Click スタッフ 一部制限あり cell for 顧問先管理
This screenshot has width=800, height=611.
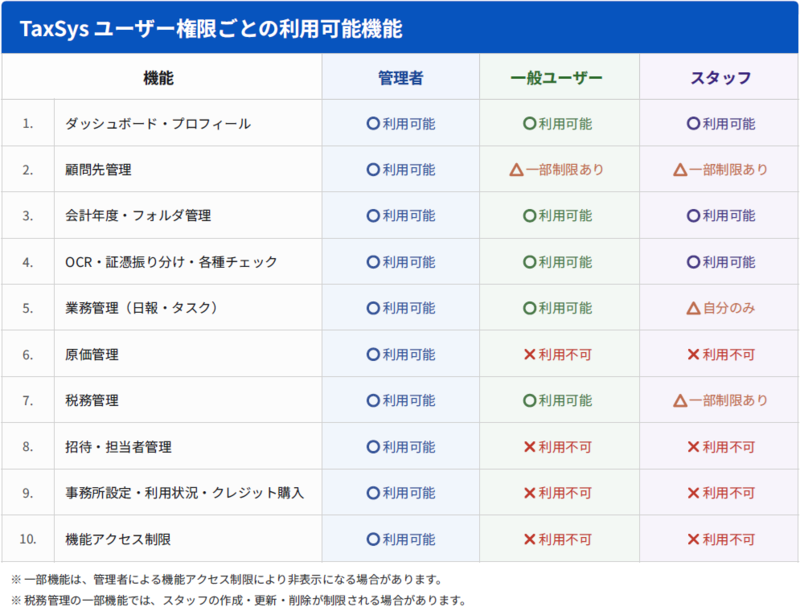tap(720, 170)
